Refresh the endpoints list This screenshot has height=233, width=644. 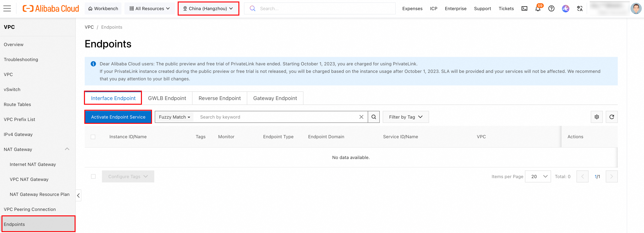612,117
